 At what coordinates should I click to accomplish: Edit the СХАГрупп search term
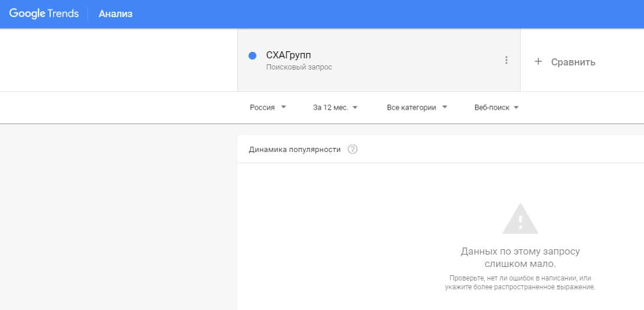pyautogui.click(x=288, y=55)
